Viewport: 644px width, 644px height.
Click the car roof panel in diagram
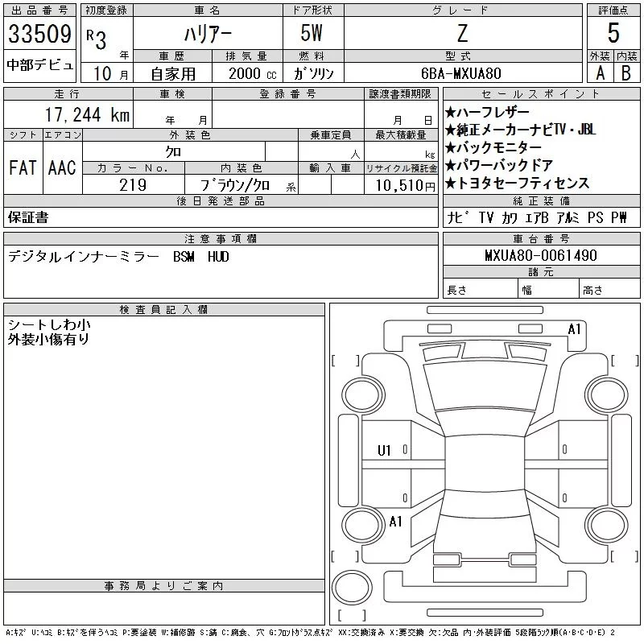485,464
